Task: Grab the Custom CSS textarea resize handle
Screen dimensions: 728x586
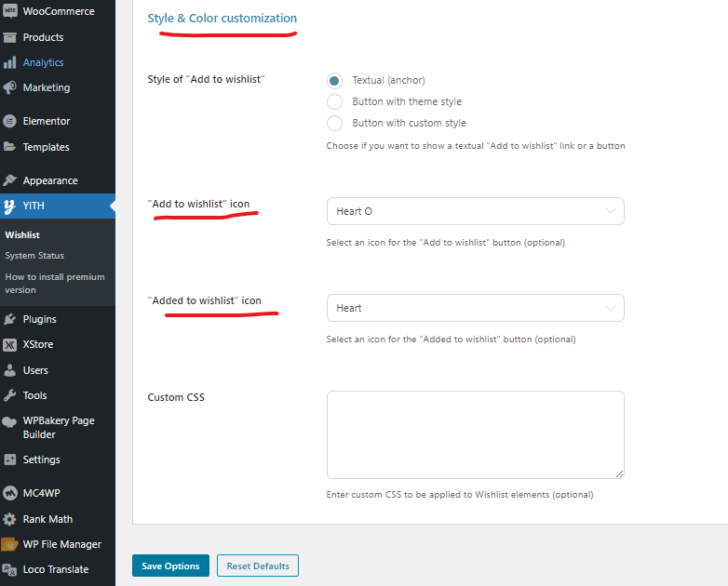Action: tap(619, 473)
